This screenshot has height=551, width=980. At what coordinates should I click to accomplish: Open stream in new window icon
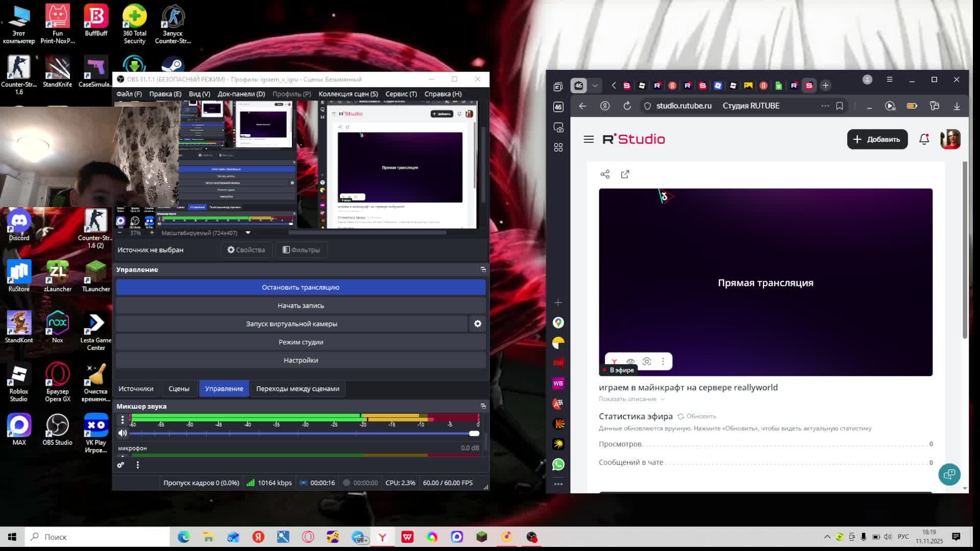(x=625, y=174)
